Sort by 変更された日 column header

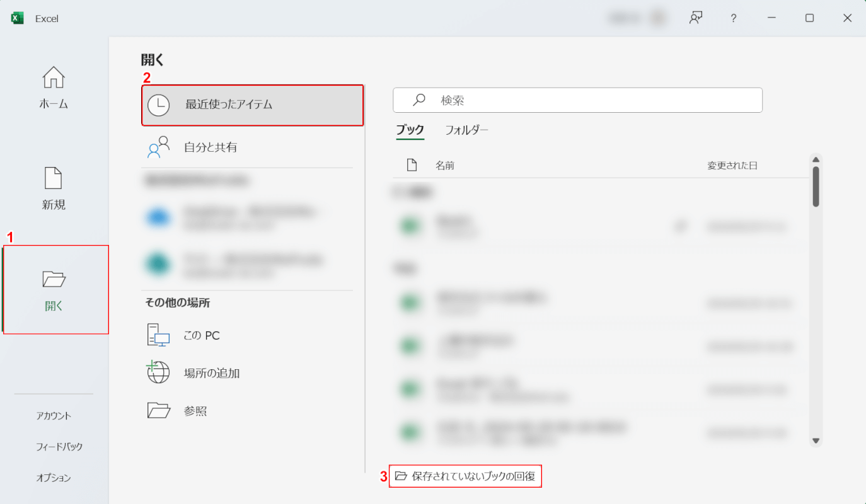(x=732, y=166)
